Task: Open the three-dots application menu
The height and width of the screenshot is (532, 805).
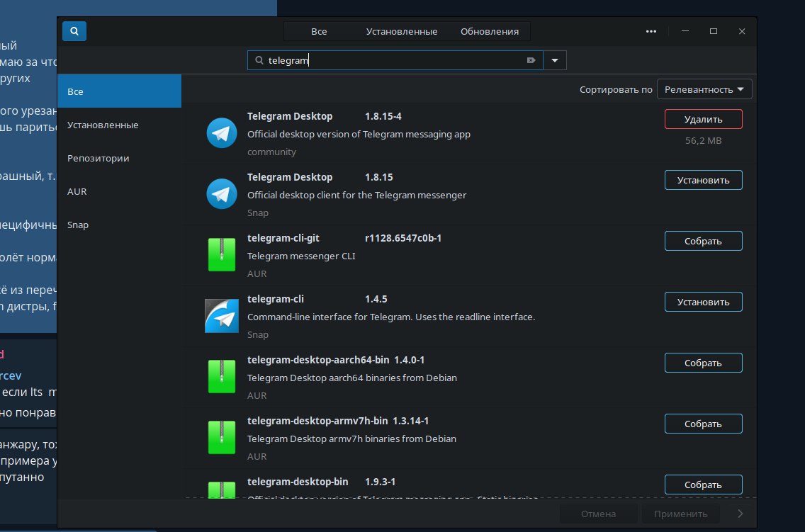Action: point(651,31)
